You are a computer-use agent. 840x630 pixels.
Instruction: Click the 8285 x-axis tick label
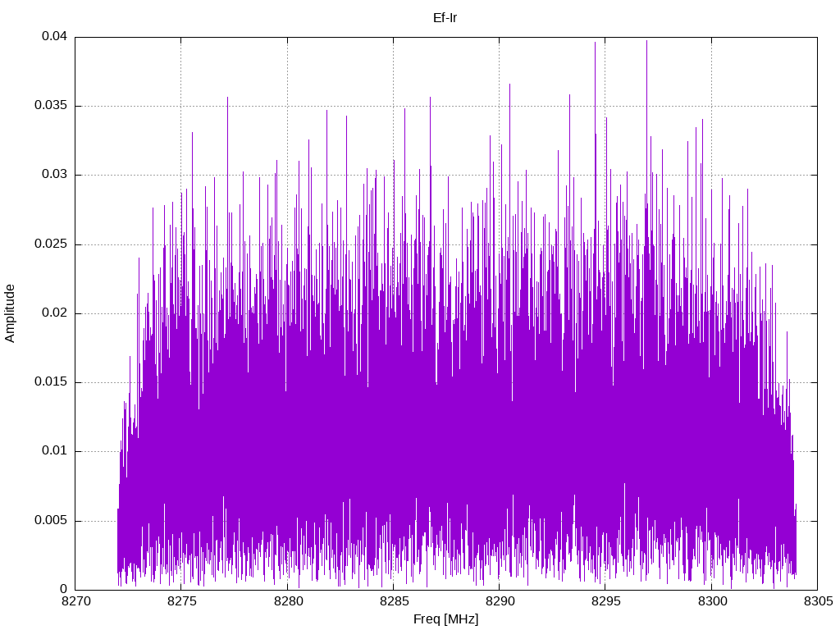click(394, 601)
